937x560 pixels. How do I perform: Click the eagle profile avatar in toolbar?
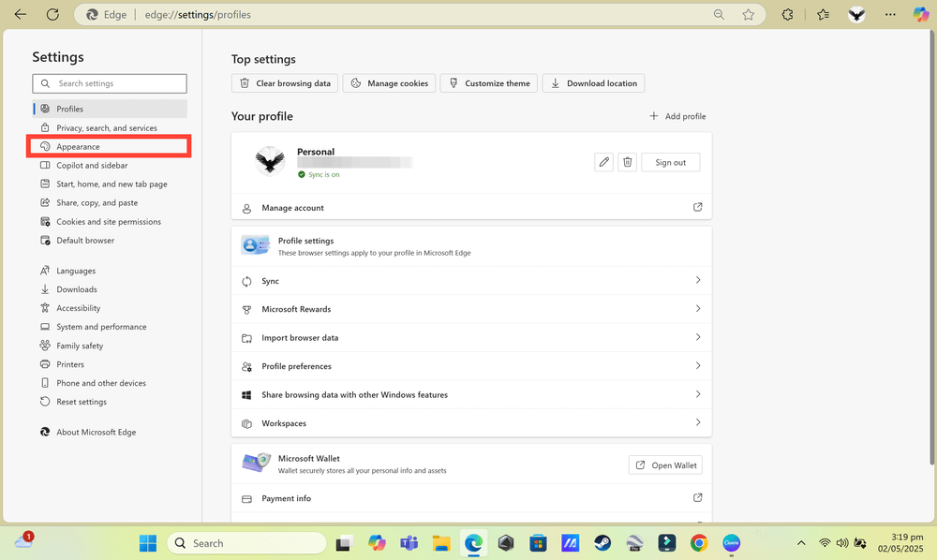click(x=857, y=14)
